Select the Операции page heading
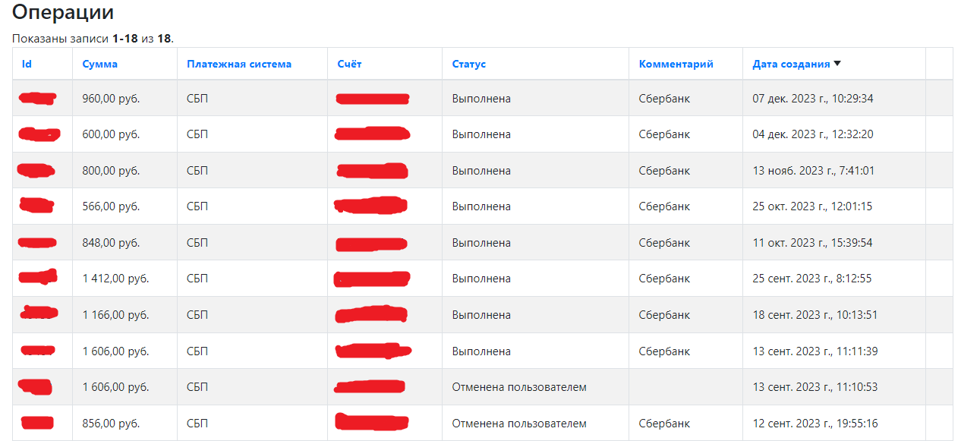980x441 pixels. pyautogui.click(x=64, y=13)
